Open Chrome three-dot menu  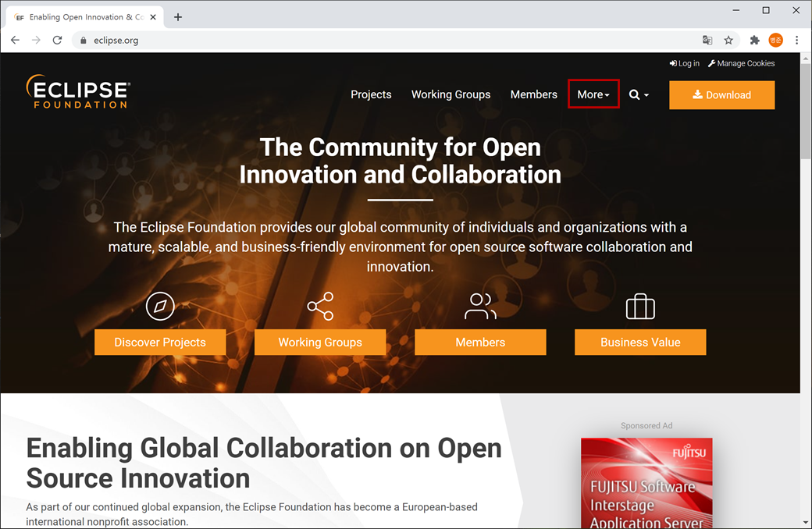796,40
